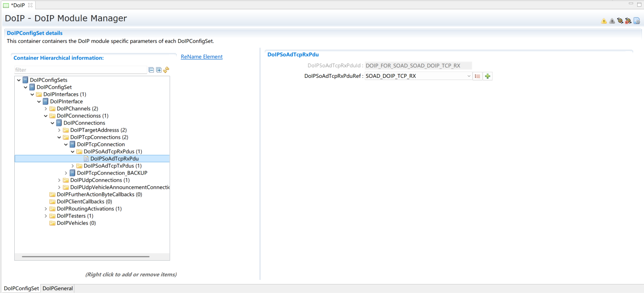Image resolution: width=644 pixels, height=293 pixels.
Task: Open the DoIPSoAdTcpRxPduRef dropdown
Action: tap(469, 76)
